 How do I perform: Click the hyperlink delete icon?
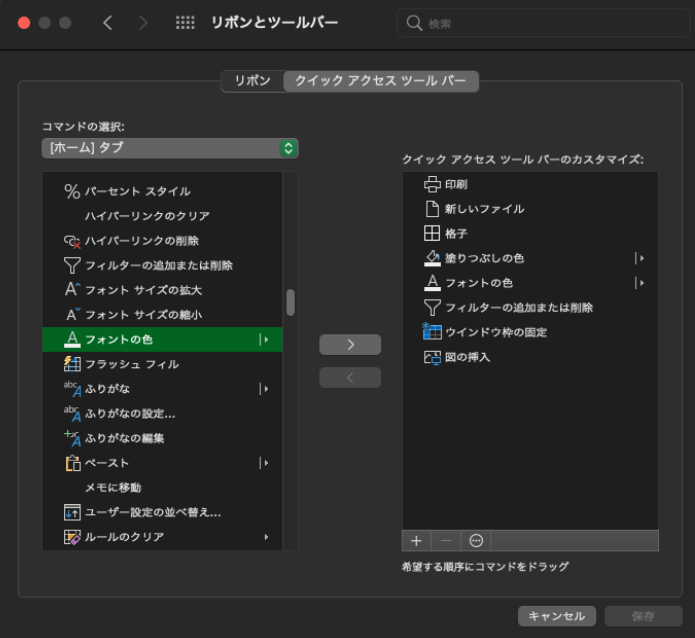(72, 241)
